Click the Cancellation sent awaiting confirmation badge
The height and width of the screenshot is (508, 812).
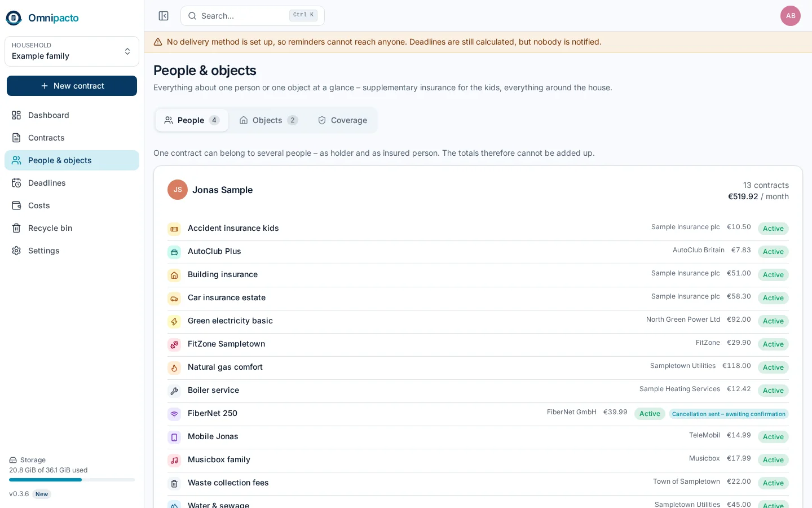[x=729, y=414]
